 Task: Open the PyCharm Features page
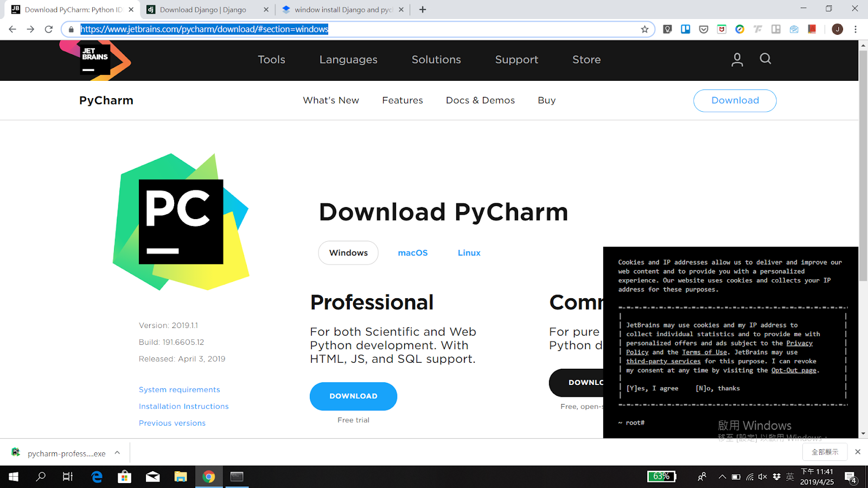pos(403,100)
